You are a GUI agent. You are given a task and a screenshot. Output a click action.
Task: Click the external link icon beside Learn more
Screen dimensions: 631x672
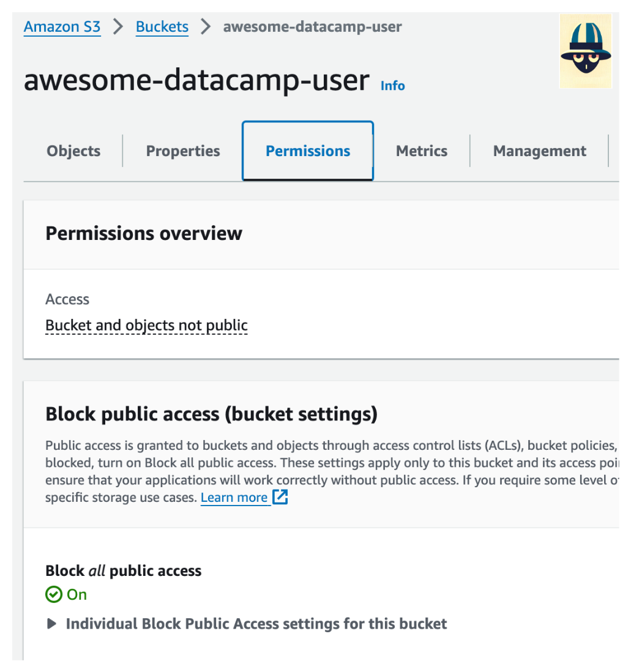coord(280,497)
